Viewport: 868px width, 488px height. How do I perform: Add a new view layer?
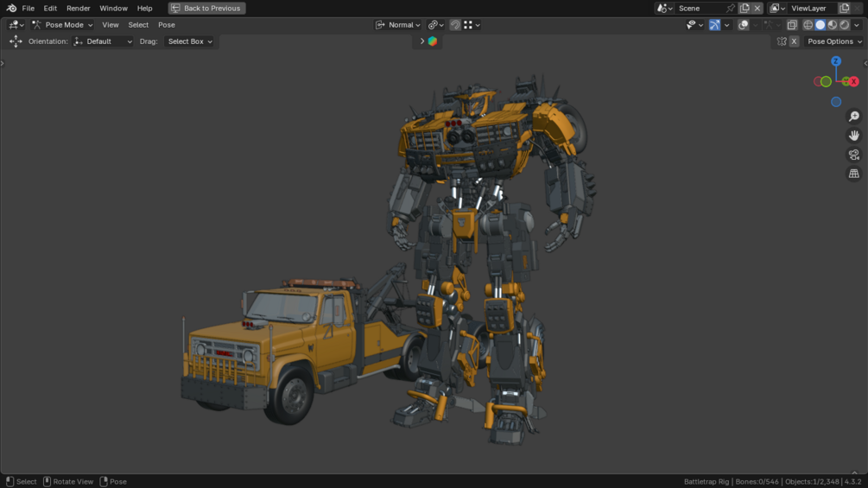pyautogui.click(x=844, y=9)
